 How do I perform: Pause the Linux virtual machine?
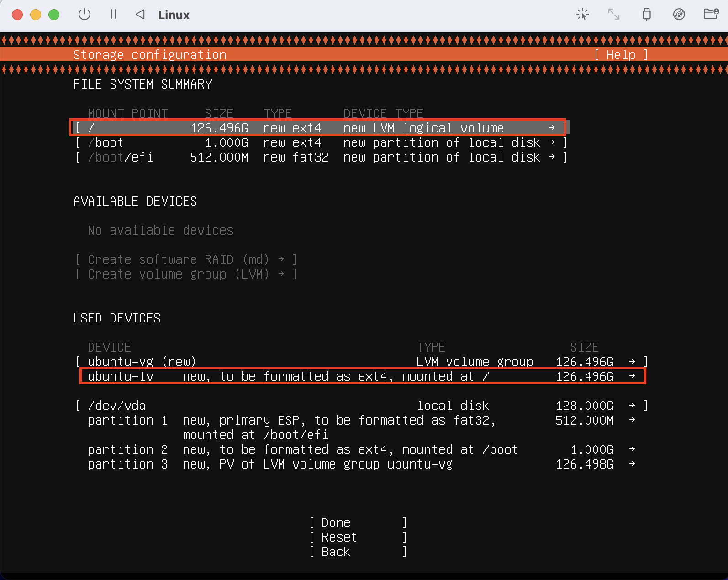pos(113,15)
